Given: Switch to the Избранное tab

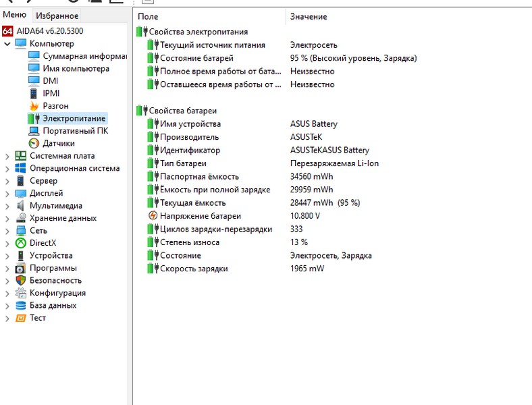Looking at the screenshot, I should pos(57,16).
